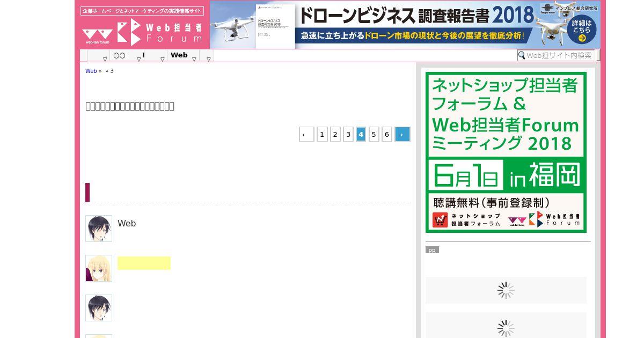Expand the dropdown arrow beside Web menu
This screenshot has width=644, height=338.
coord(195,59)
